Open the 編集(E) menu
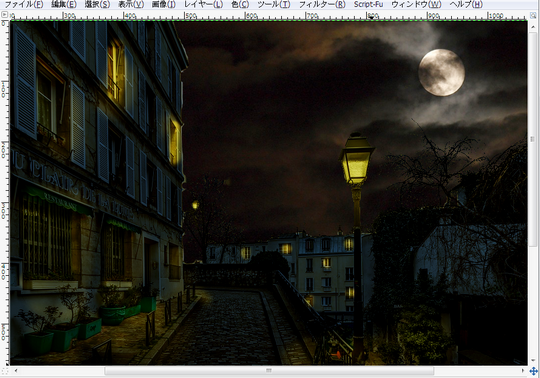 pyautogui.click(x=64, y=4)
